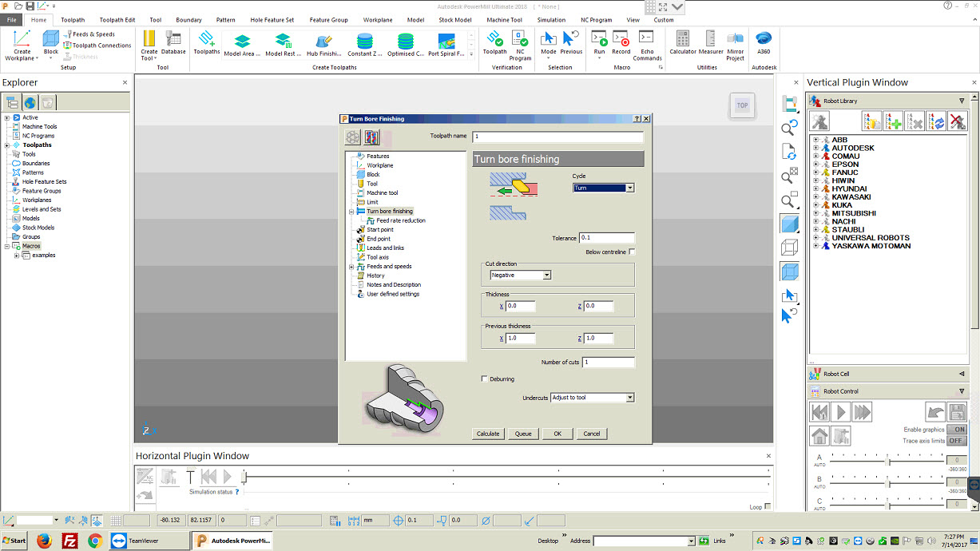The image size is (980, 551).
Task: Click the Calculate button
Action: pos(488,434)
